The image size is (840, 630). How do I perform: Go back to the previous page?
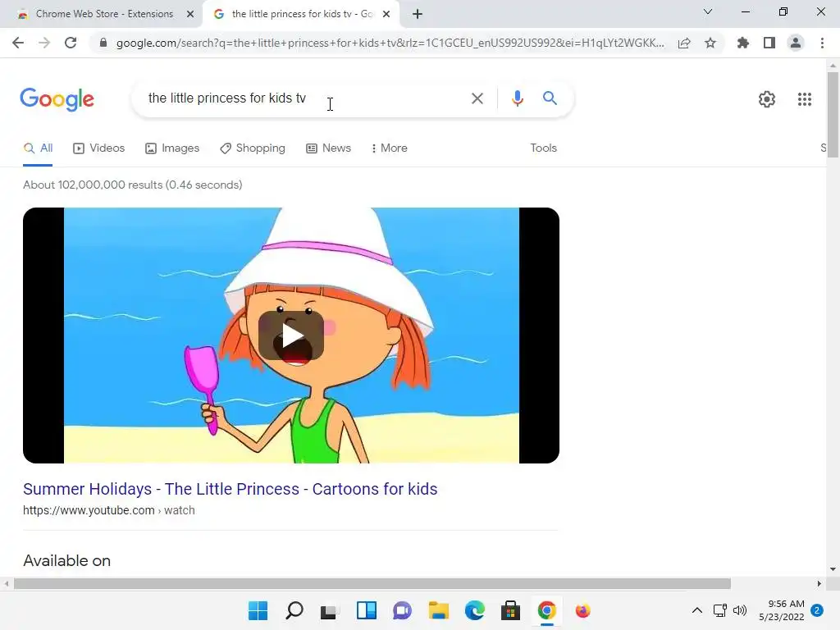coord(18,43)
